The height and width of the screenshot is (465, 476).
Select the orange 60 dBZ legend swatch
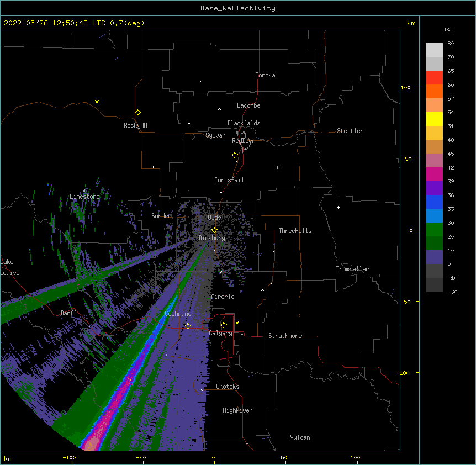pyautogui.click(x=434, y=91)
